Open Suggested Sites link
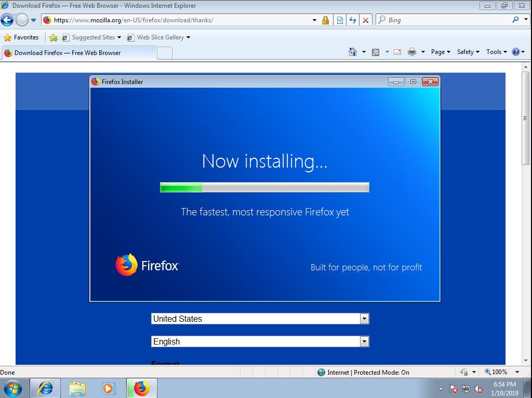Screen dimensions: 532x398 (x=91, y=37)
